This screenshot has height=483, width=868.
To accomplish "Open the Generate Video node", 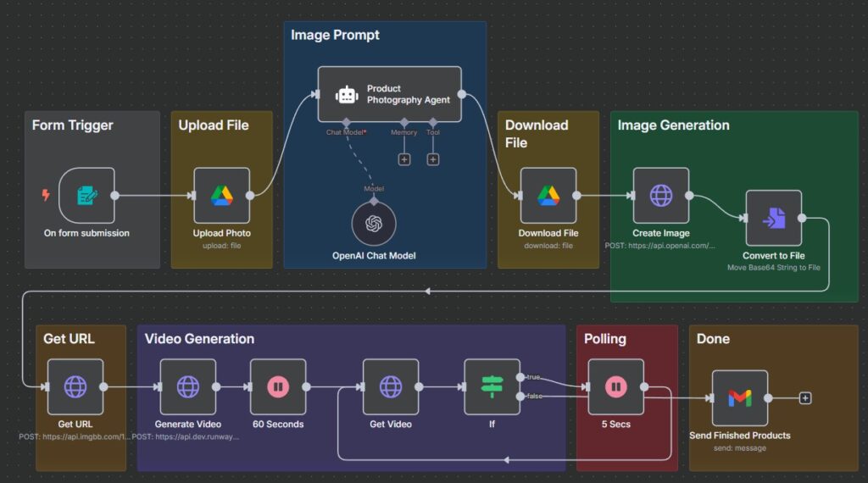I will pyautogui.click(x=188, y=387).
